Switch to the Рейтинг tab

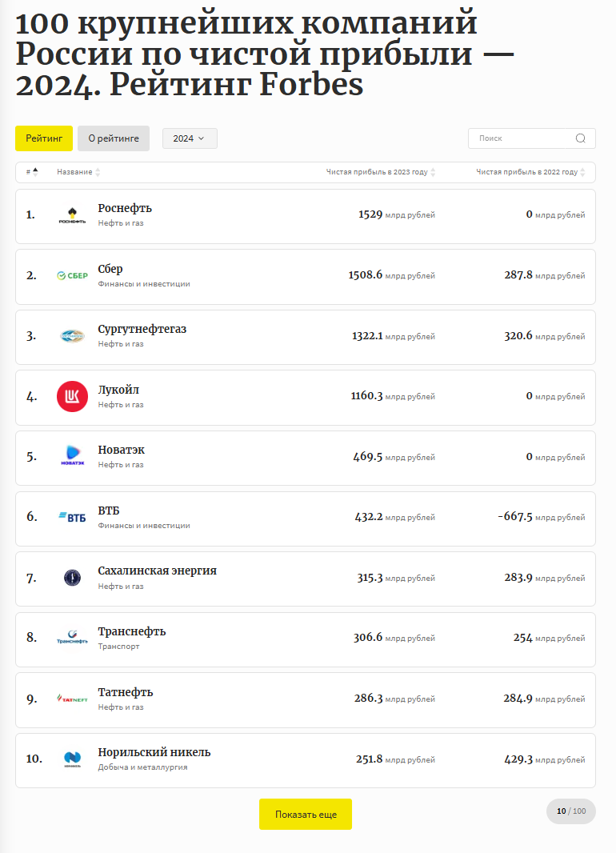click(x=44, y=138)
